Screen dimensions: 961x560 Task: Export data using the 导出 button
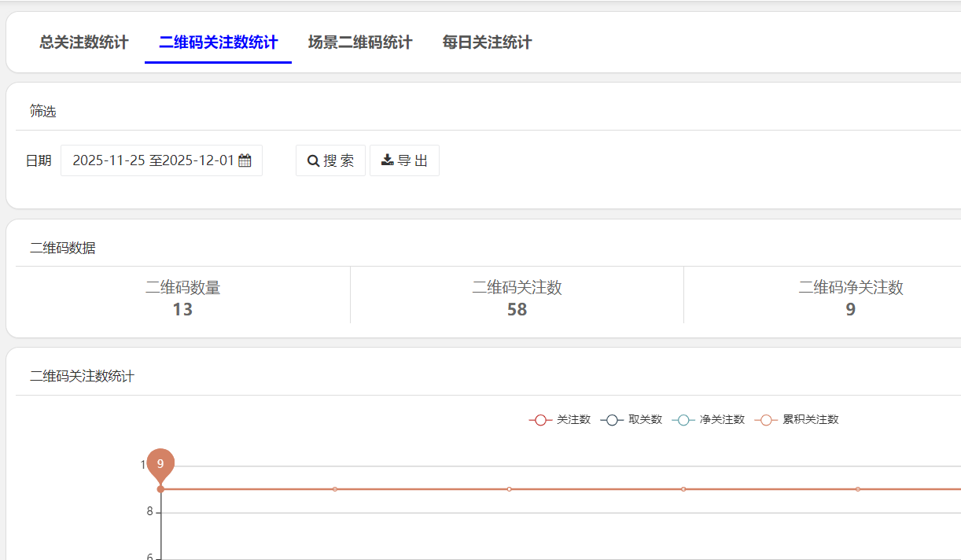pos(404,160)
